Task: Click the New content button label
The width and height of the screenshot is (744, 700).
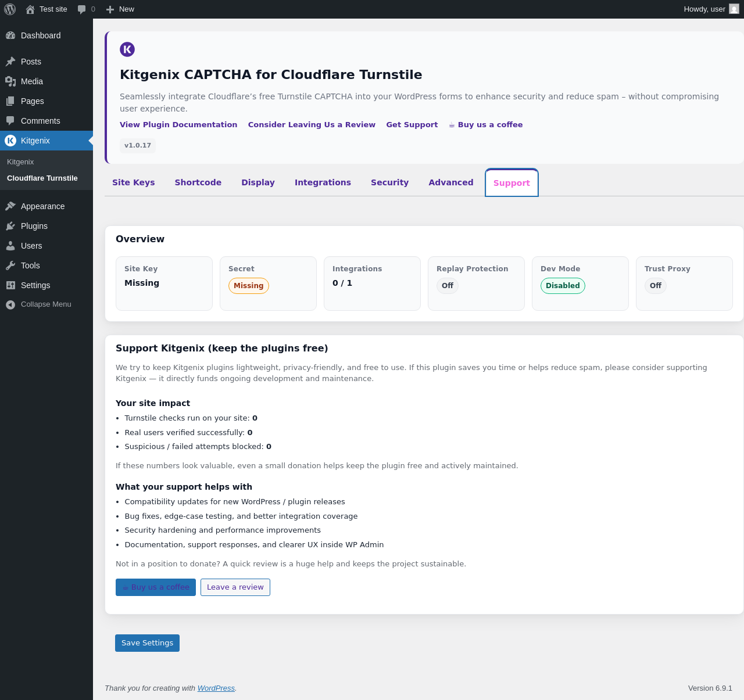Action: coord(127,9)
